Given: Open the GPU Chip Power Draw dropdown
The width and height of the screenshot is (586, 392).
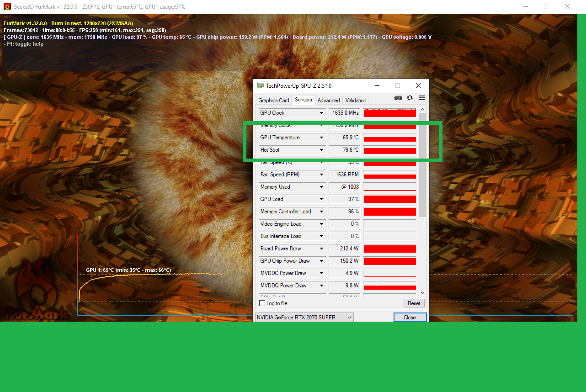Looking at the screenshot, I should coord(321,261).
